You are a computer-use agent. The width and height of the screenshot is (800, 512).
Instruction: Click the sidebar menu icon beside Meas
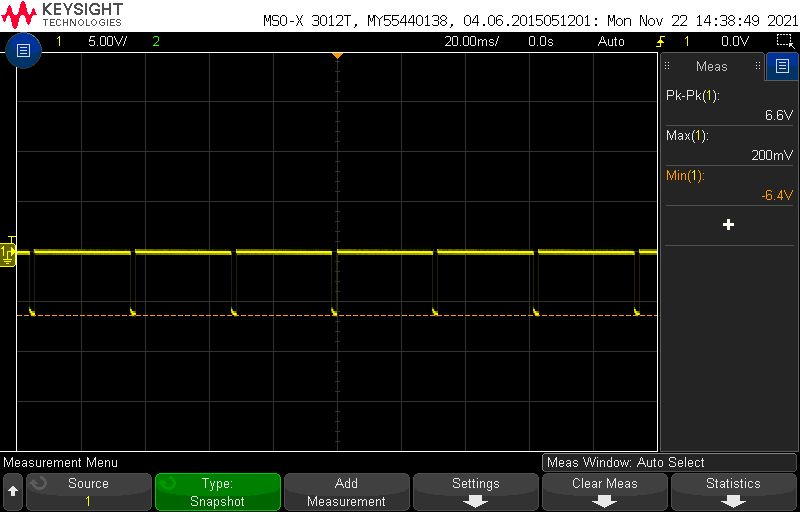coord(782,67)
